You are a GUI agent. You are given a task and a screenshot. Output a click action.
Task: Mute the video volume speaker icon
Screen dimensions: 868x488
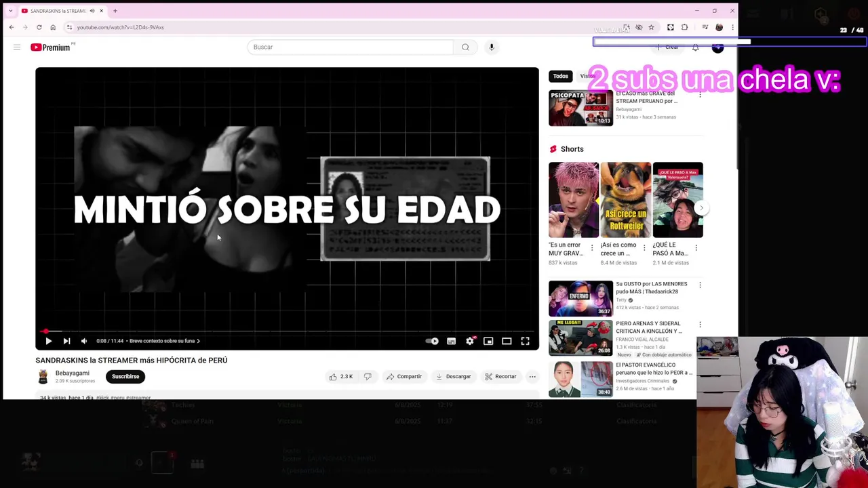[84, 341]
